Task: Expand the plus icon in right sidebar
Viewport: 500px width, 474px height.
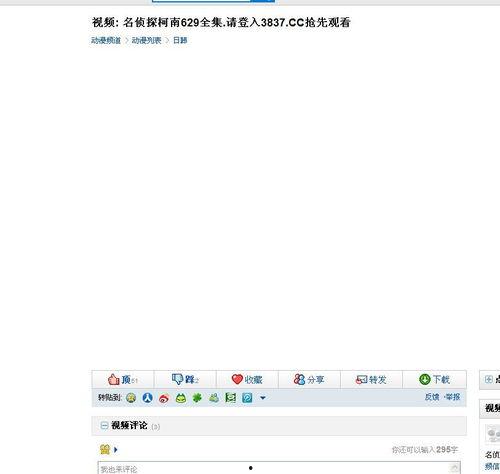Action: tap(489, 379)
